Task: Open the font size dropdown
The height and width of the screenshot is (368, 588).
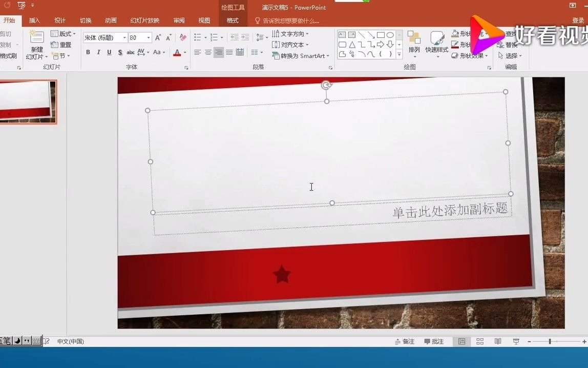Action: coord(148,37)
